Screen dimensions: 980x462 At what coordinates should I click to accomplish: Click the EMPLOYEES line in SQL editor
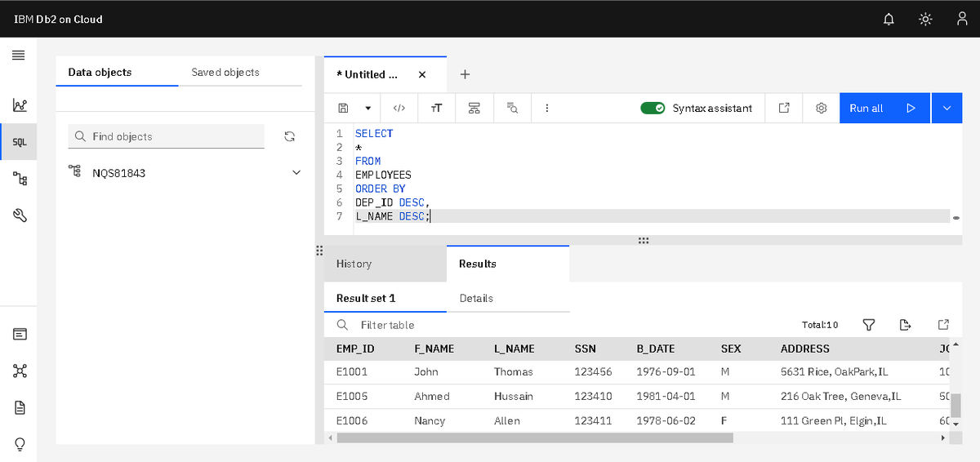click(x=383, y=175)
